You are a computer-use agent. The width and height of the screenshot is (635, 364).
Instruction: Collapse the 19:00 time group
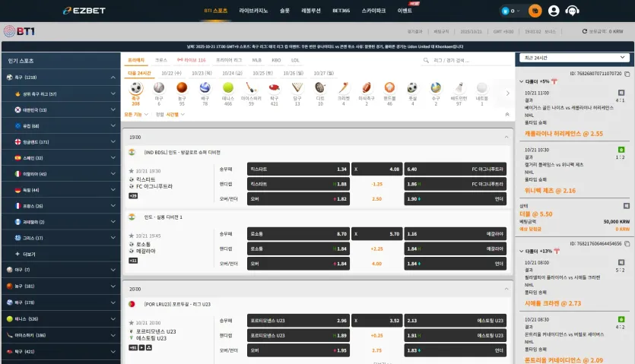coord(506,138)
